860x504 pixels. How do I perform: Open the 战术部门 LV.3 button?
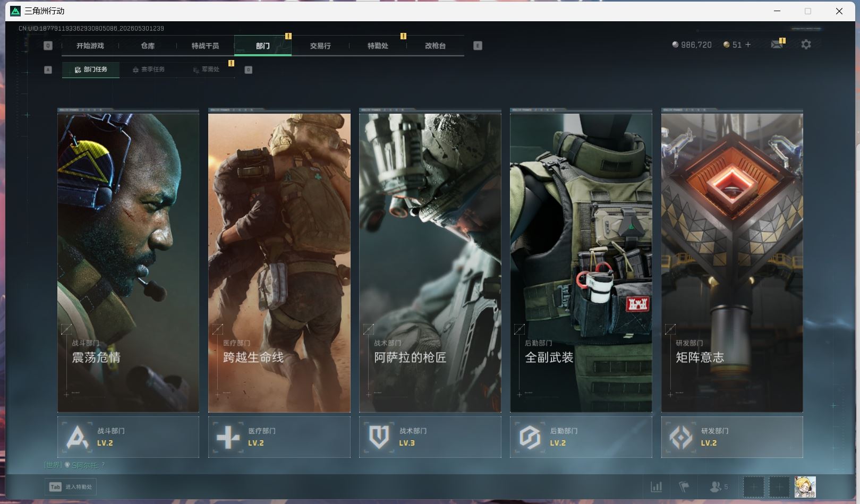430,437
